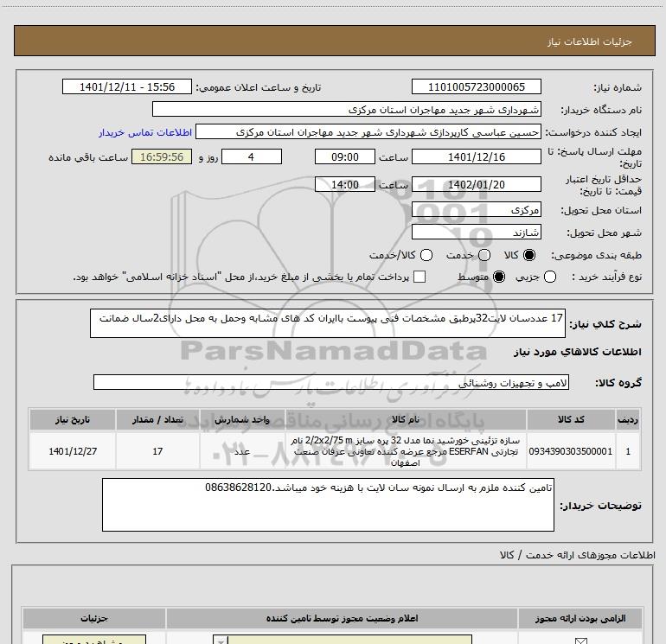Viewport: 666px width, 644px height.
Task: Click need date cell 1401/12/27
Action: (x=72, y=451)
